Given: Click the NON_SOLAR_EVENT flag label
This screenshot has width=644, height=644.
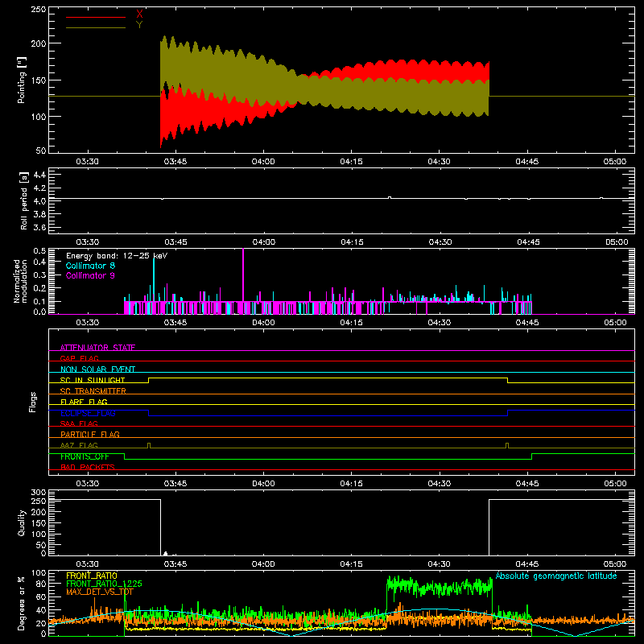Looking at the screenshot, I should click(97, 369).
